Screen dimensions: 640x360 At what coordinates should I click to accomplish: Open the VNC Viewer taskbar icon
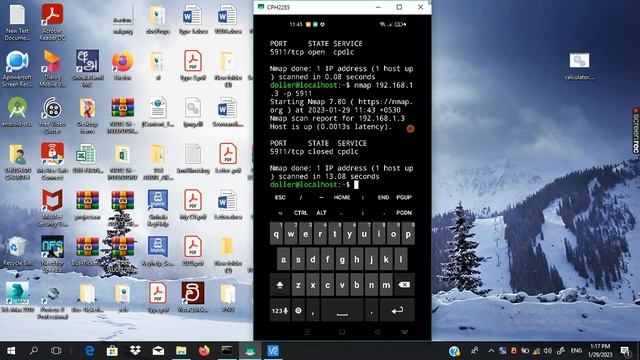click(x=273, y=351)
